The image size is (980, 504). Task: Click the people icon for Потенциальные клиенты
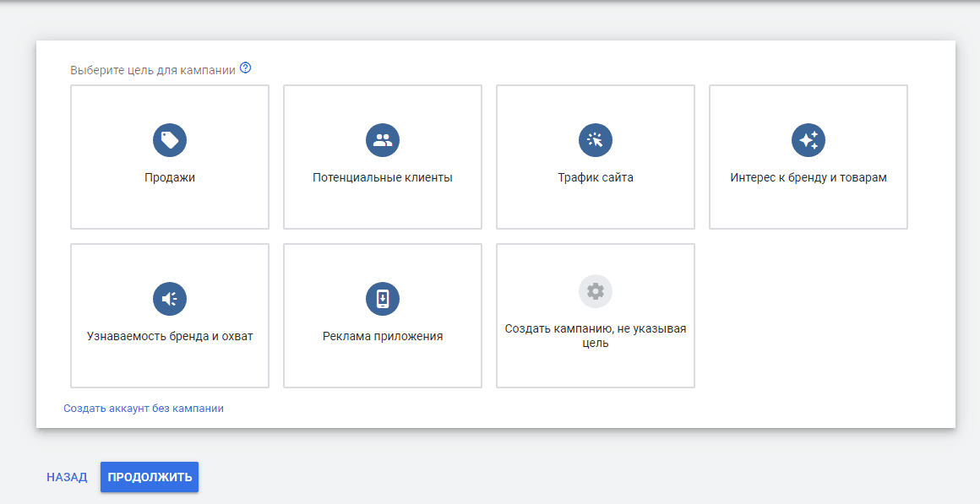coord(382,140)
